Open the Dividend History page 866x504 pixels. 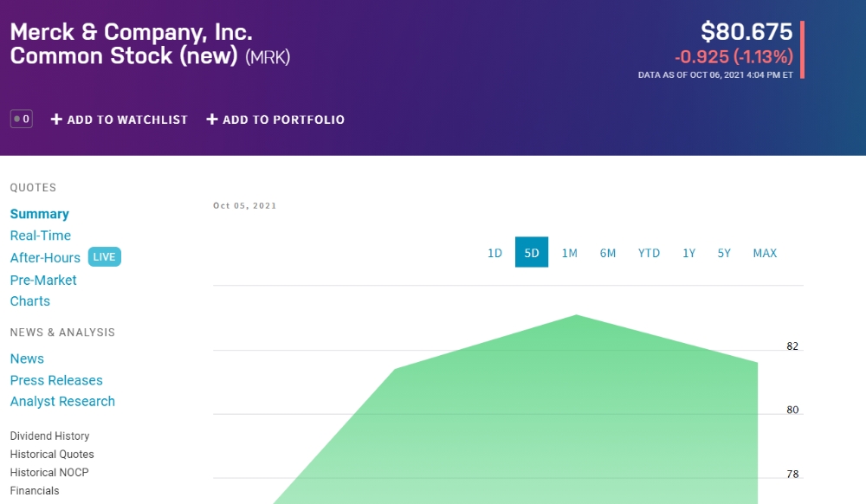point(49,436)
